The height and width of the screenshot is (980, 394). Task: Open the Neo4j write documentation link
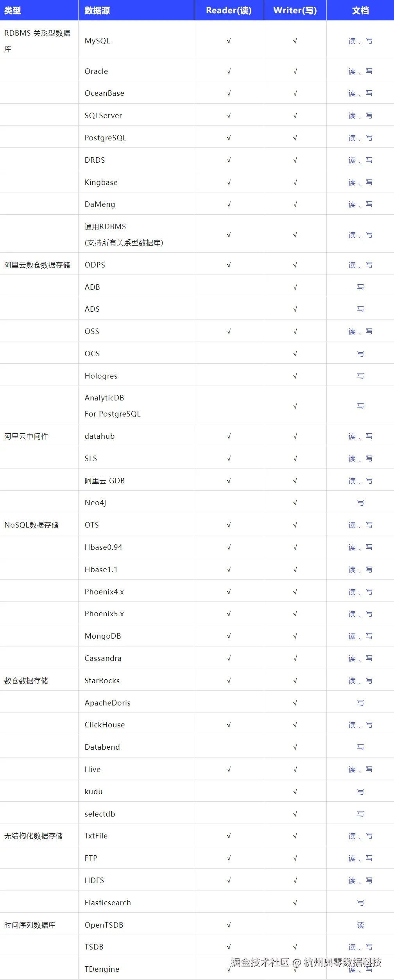tap(360, 503)
